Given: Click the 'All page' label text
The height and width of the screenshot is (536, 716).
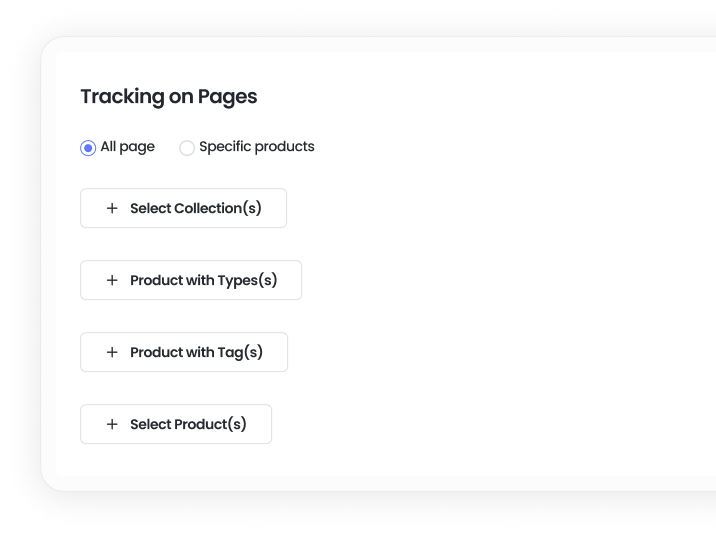Looking at the screenshot, I should tap(127, 147).
